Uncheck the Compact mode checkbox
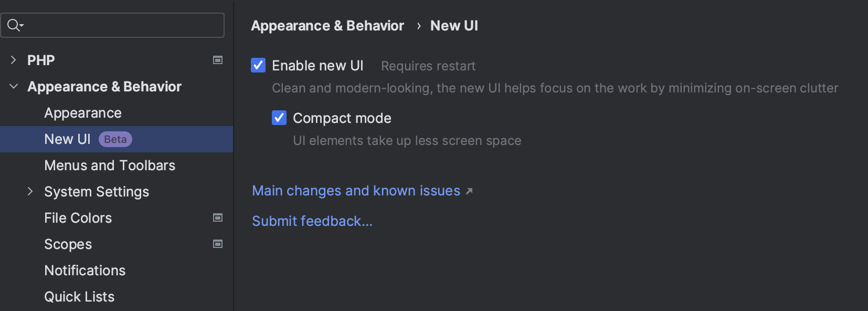Screen dimensions: 868x311 279,118
